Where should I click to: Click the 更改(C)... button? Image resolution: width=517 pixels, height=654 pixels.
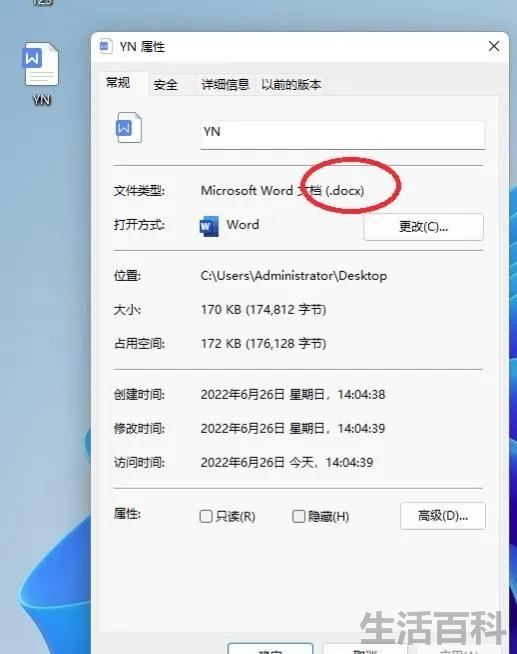(x=423, y=227)
